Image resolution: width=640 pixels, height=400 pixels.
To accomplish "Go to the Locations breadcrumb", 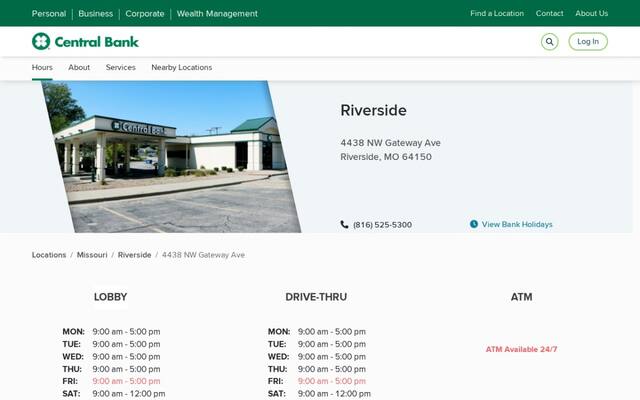I will [x=49, y=255].
